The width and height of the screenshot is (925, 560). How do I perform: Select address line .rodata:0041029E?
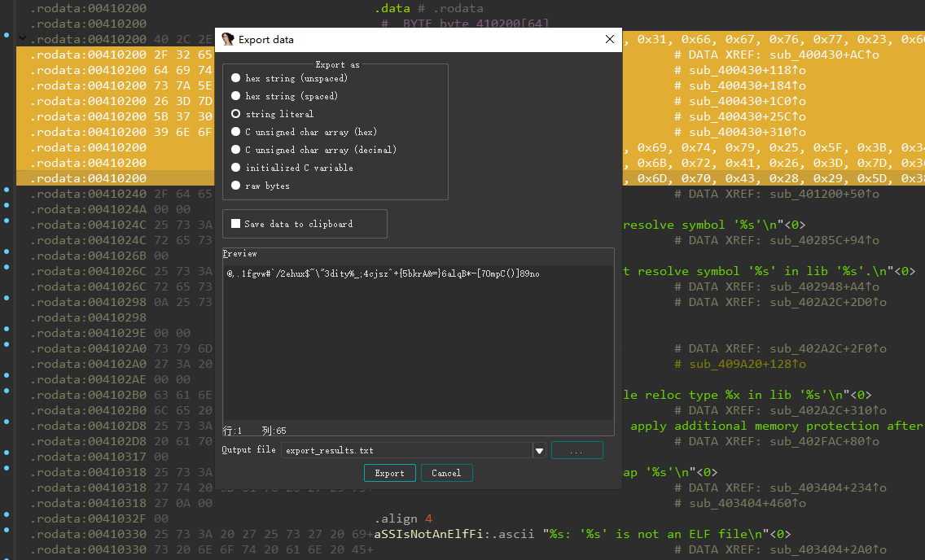point(89,333)
